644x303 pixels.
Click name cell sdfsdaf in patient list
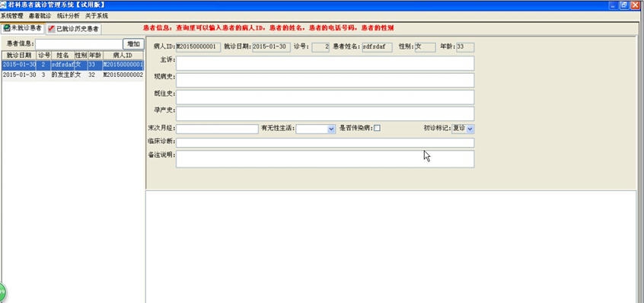(x=63, y=65)
